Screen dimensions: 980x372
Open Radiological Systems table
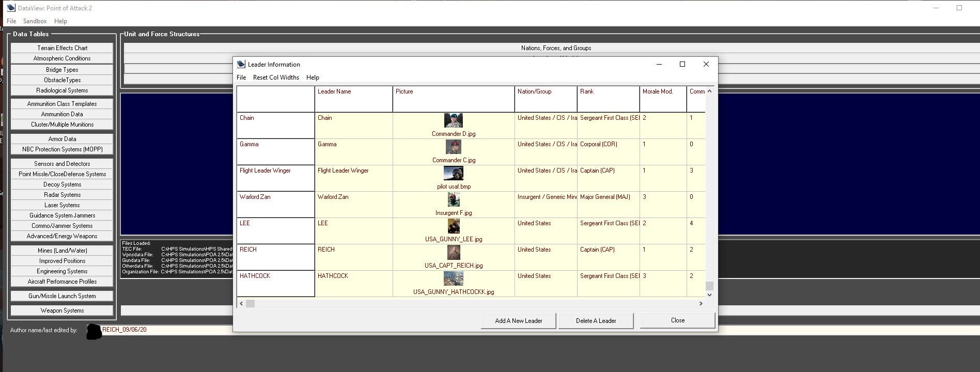click(62, 90)
